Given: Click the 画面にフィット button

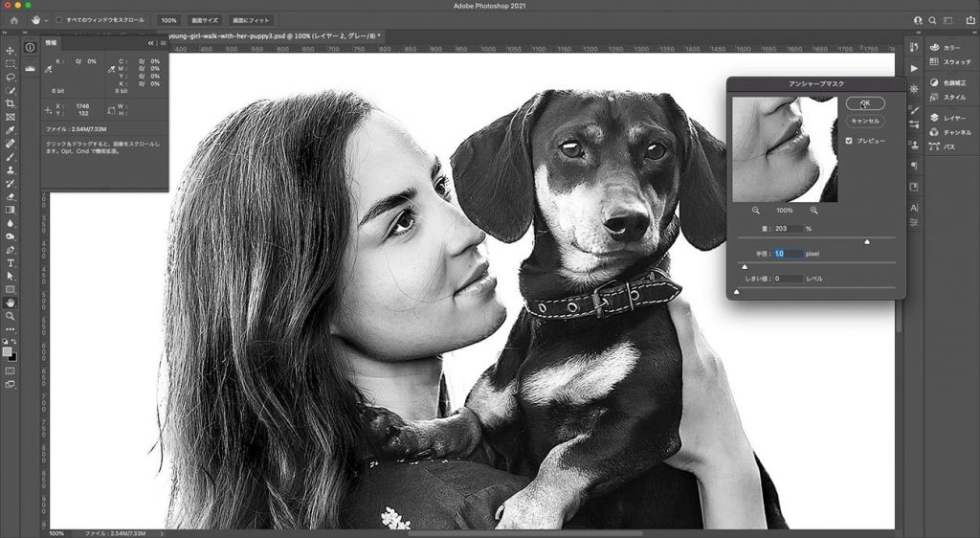Looking at the screenshot, I should (251, 20).
